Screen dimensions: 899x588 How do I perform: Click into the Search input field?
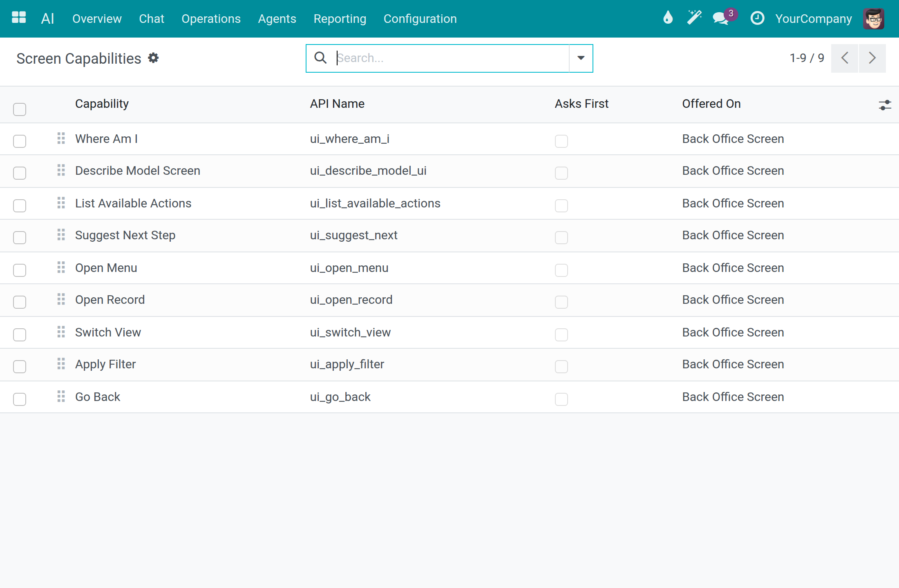tap(452, 58)
